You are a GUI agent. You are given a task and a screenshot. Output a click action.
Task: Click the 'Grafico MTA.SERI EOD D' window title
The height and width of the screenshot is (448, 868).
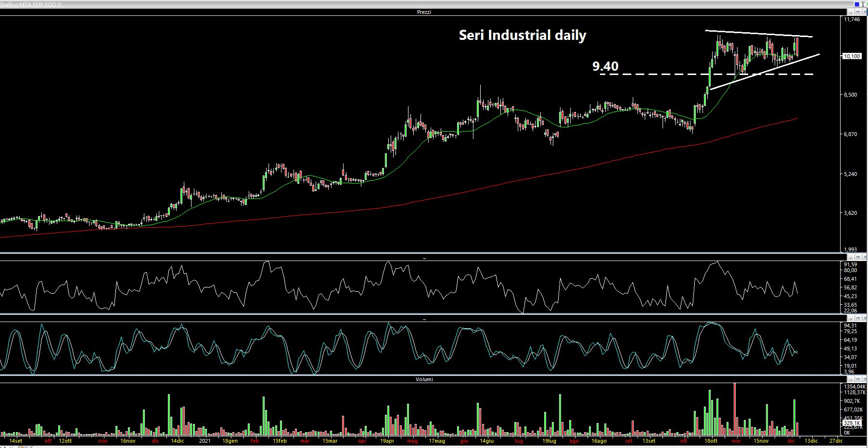[x=31, y=4]
